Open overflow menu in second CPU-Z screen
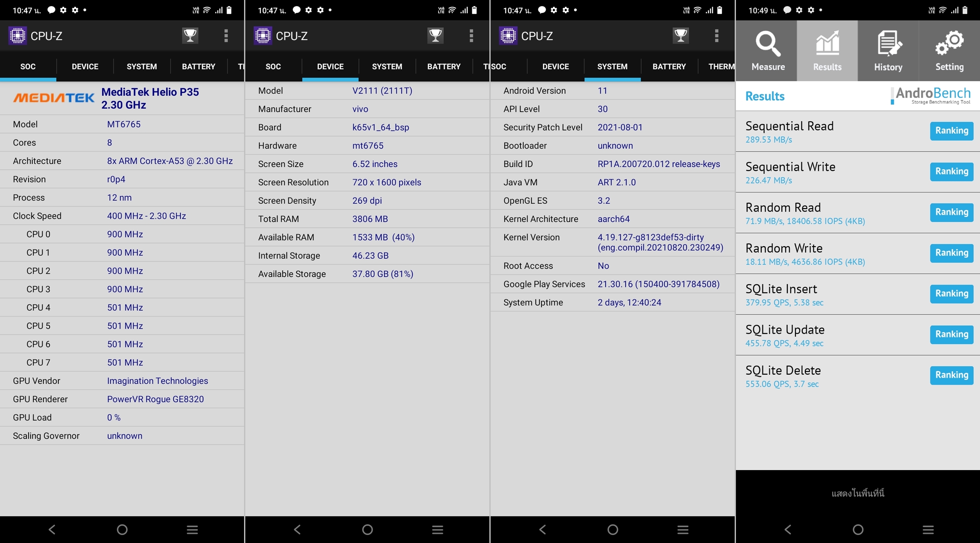The image size is (980, 543). tap(471, 36)
